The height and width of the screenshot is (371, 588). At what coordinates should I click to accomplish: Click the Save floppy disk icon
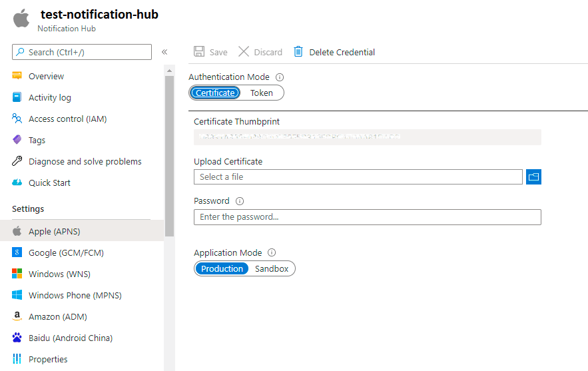[199, 51]
